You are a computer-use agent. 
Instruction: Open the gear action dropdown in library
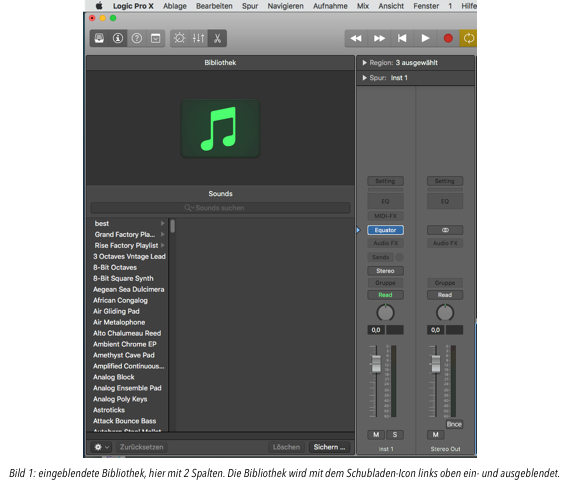(101, 447)
